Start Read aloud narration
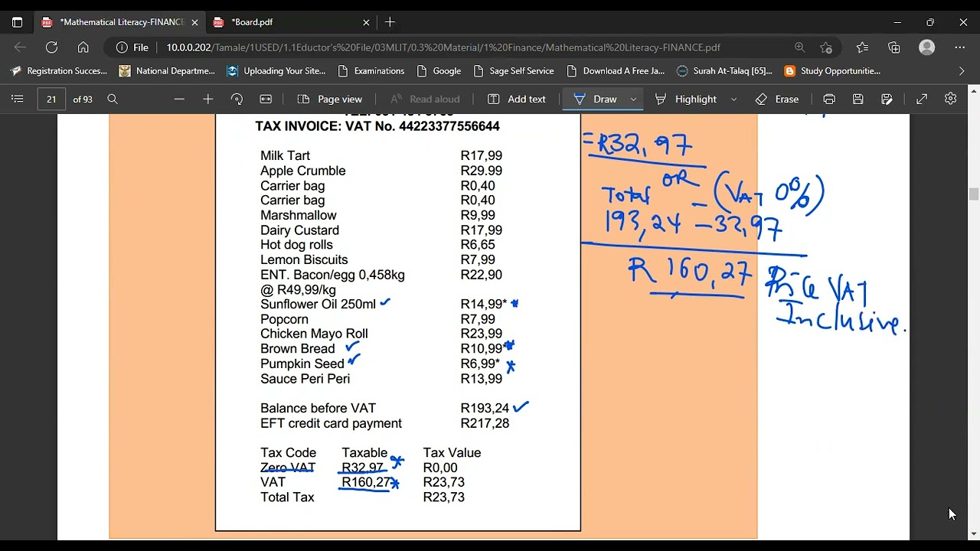Screen dimensions: 980x551 tap(425, 99)
